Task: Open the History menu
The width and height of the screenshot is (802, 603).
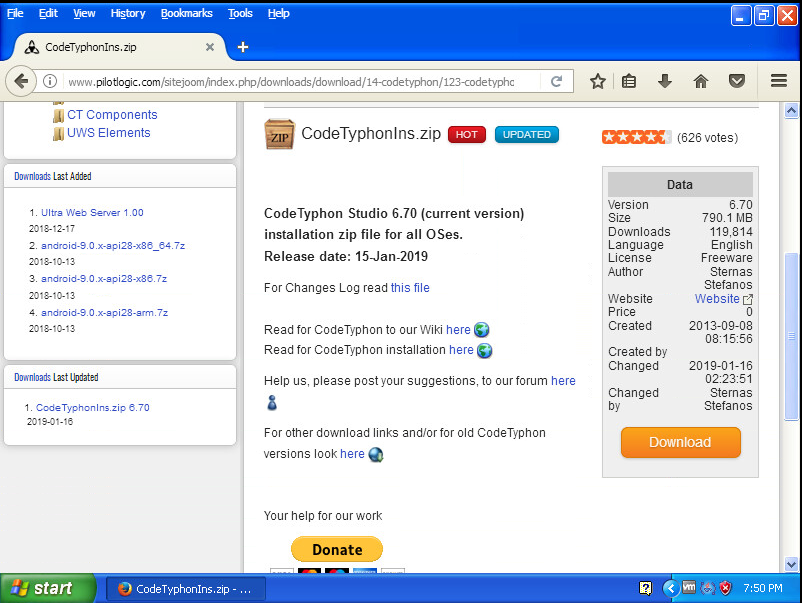Action: pyautogui.click(x=128, y=13)
